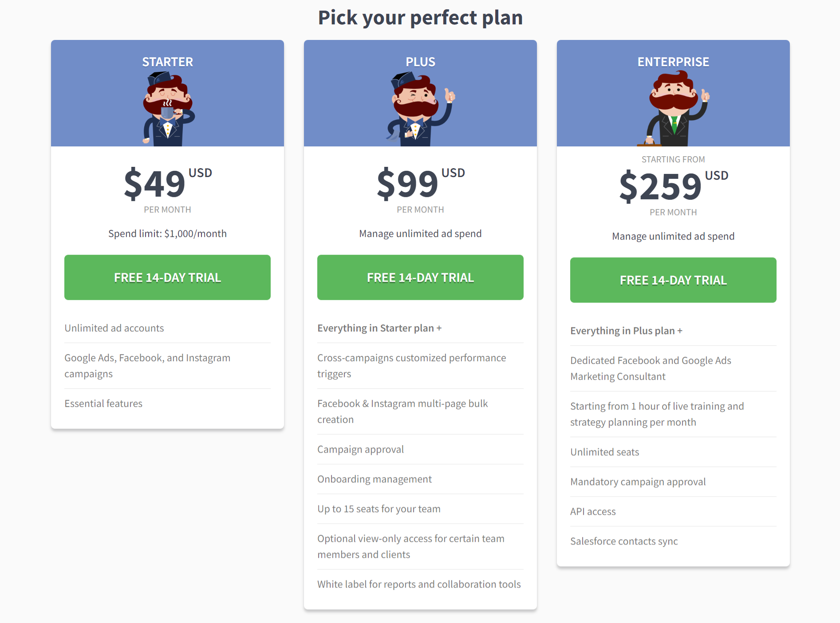This screenshot has height=623, width=840.
Task: Start the Plus plan free 14-day trial
Action: click(x=420, y=277)
